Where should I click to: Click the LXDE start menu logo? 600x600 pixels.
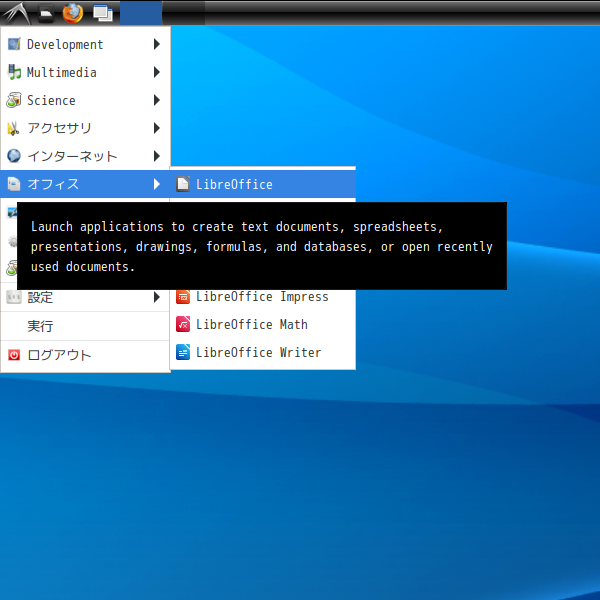pos(15,13)
